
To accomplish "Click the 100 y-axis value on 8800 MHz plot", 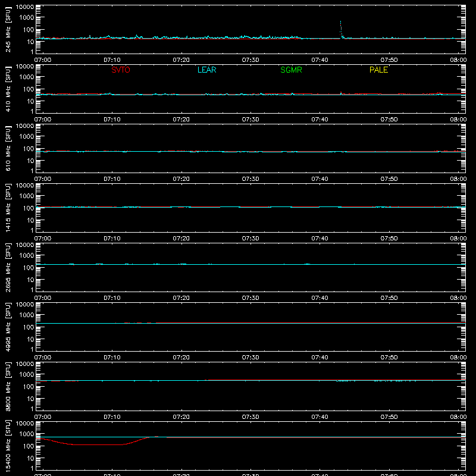I will click(x=29, y=387).
